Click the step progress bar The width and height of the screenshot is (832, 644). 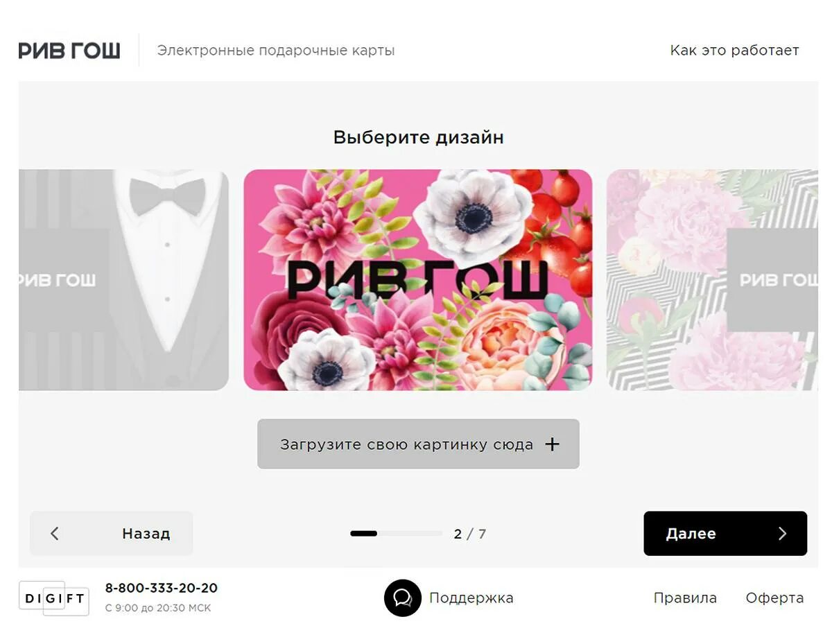pyautogui.click(x=397, y=534)
